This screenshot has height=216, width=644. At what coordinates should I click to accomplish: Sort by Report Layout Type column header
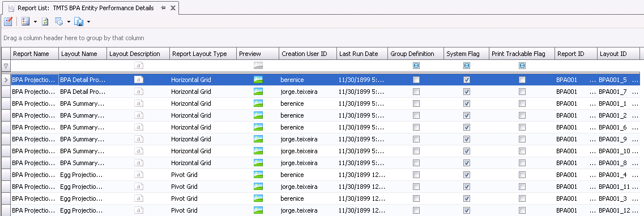click(x=203, y=54)
